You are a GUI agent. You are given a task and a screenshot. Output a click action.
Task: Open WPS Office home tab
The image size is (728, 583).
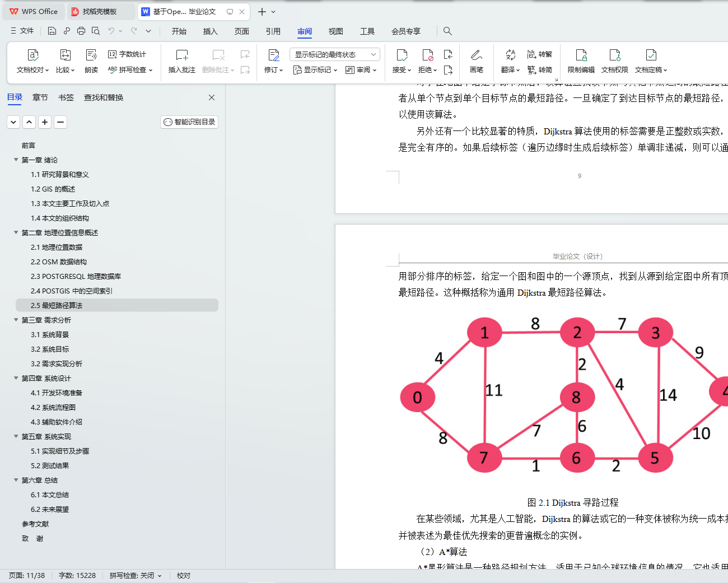click(34, 12)
